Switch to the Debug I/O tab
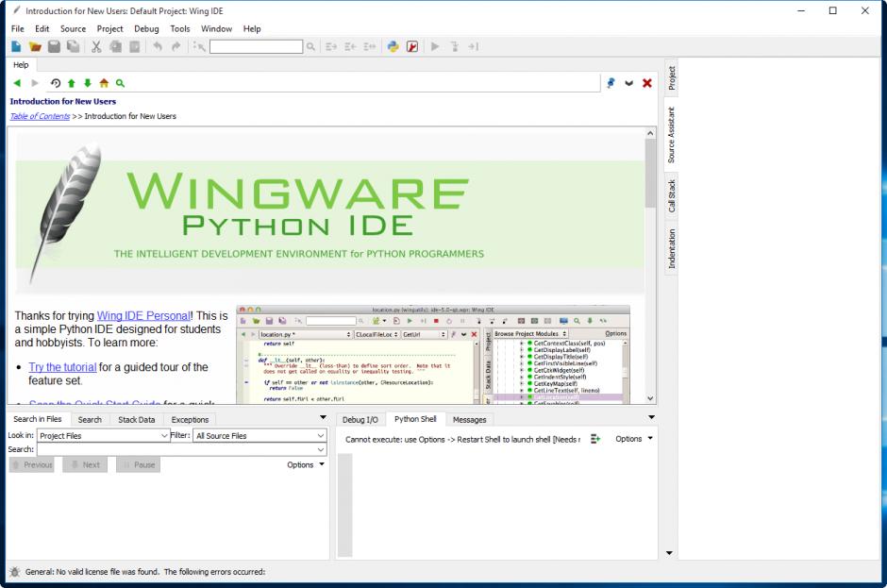 360,420
